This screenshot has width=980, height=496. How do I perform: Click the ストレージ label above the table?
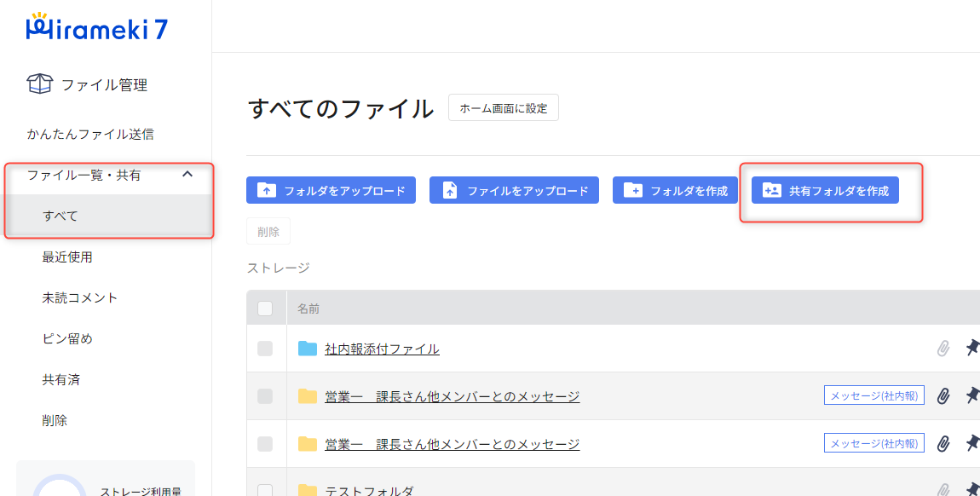pos(278,268)
